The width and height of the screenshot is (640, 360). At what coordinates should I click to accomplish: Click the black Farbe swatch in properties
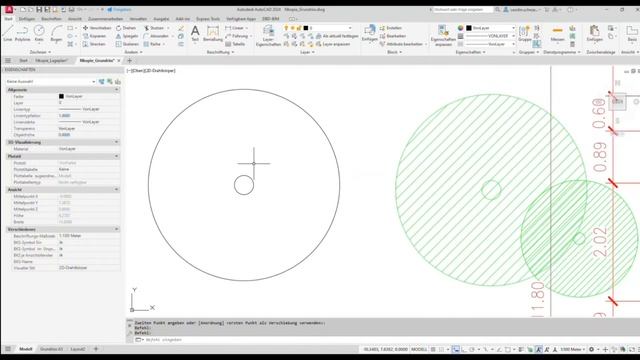pyautogui.click(x=61, y=96)
